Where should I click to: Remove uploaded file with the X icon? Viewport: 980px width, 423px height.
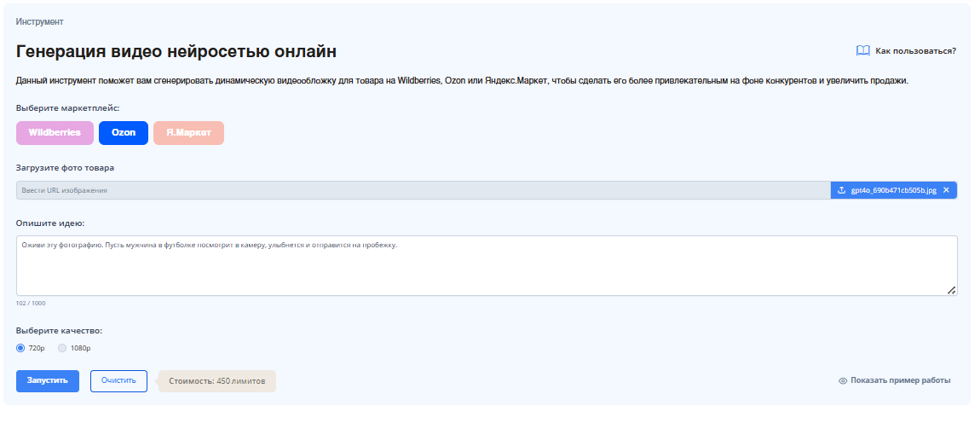point(946,190)
